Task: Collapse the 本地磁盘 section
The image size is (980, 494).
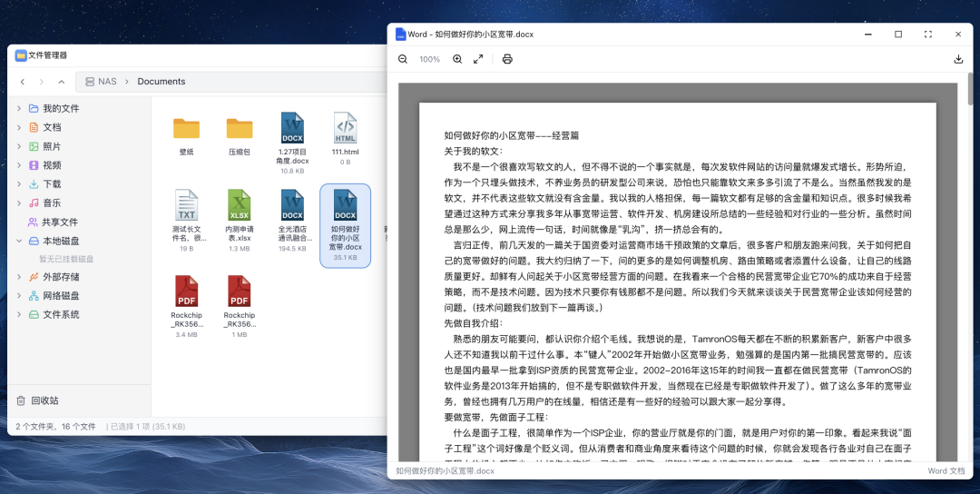Action: point(19,241)
